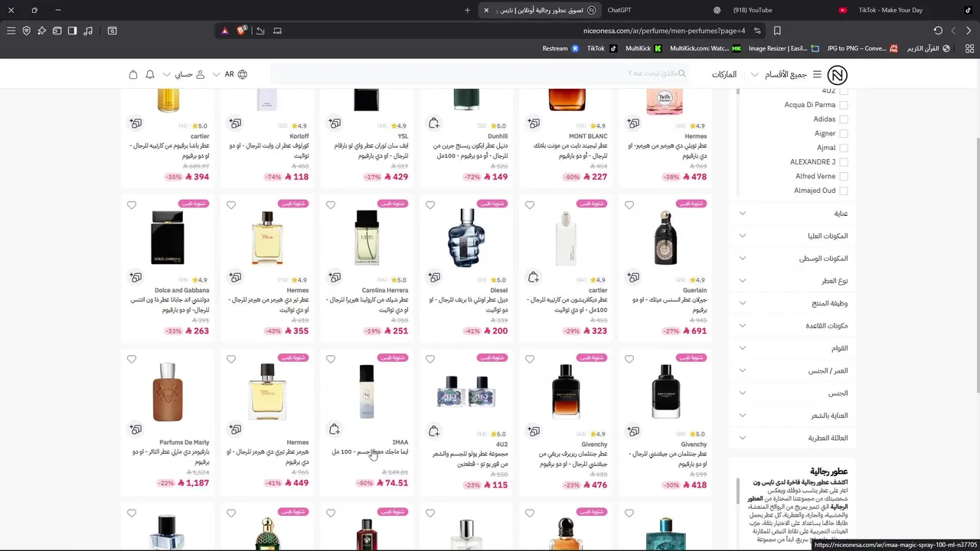Switch to TikTok Make Your Day tab
This screenshot has height=551, width=980.
(x=890, y=10)
